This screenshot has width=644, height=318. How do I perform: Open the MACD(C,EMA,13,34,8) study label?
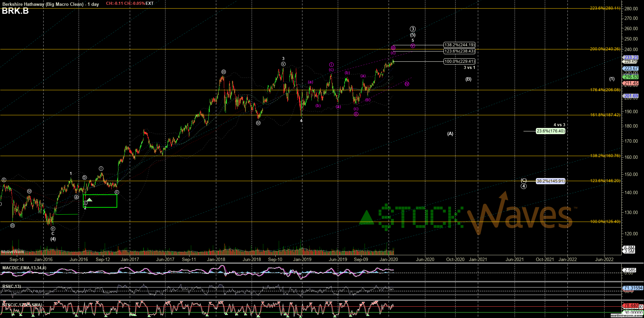pyautogui.click(x=24, y=268)
